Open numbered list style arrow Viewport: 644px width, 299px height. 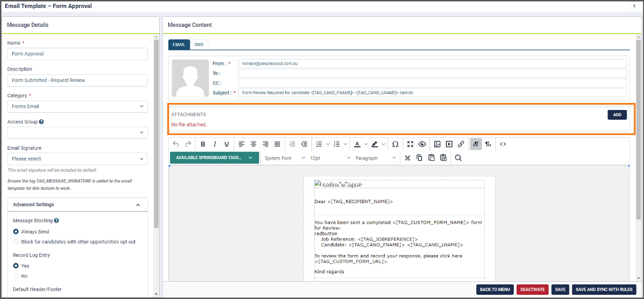328,144
